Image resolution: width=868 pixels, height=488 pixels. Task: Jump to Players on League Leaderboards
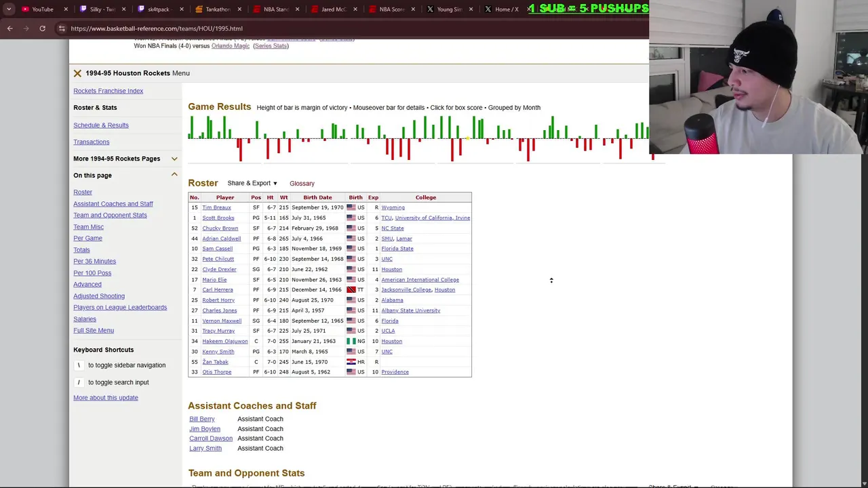click(x=120, y=308)
